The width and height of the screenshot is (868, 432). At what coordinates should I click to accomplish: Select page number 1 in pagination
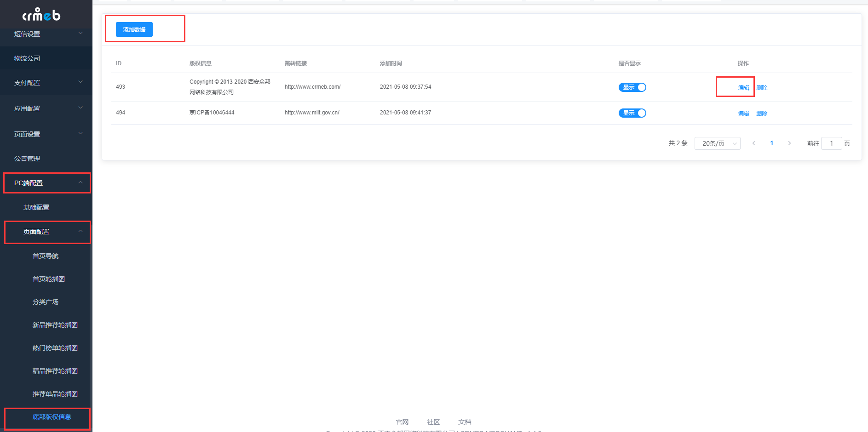(x=771, y=143)
